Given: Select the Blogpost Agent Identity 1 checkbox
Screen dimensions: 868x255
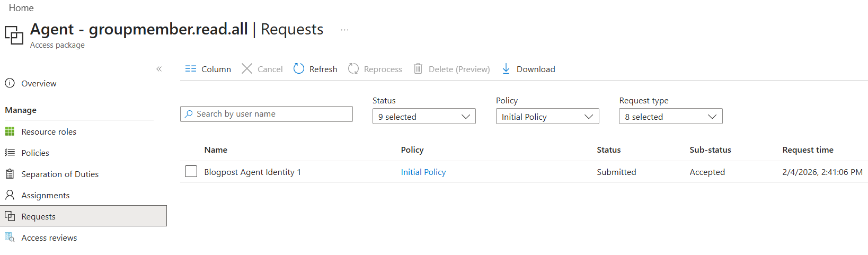Looking at the screenshot, I should tap(191, 172).
